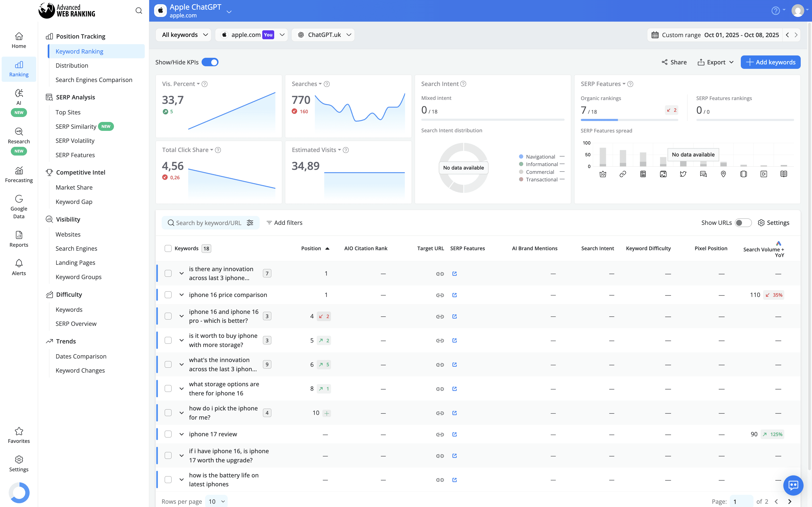
Task: Click Add filters
Action: click(x=284, y=223)
